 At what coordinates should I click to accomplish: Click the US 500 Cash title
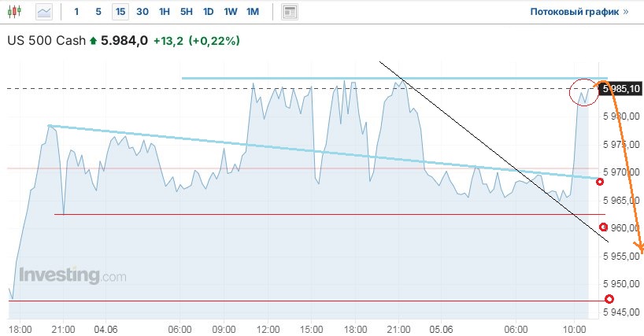point(46,40)
